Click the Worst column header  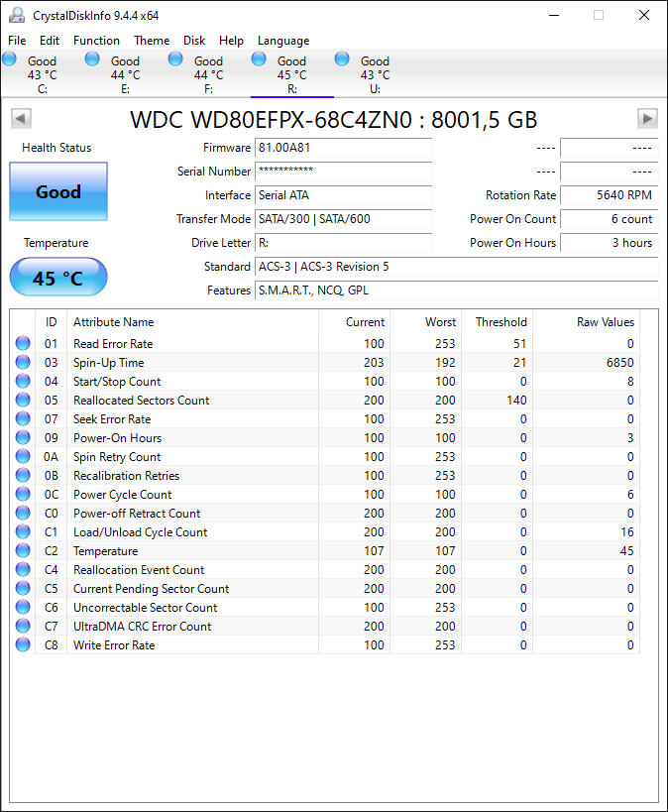(425, 322)
